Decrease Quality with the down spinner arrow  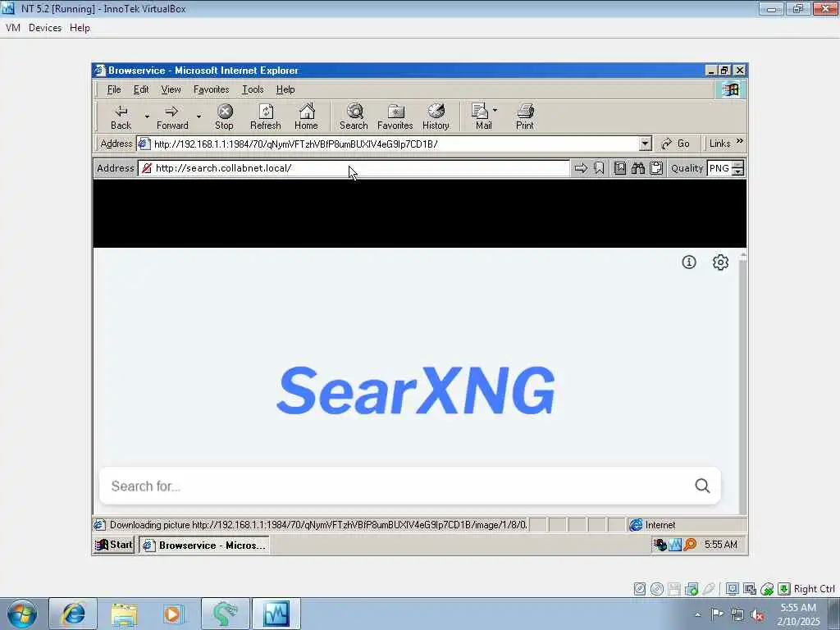[738, 172]
